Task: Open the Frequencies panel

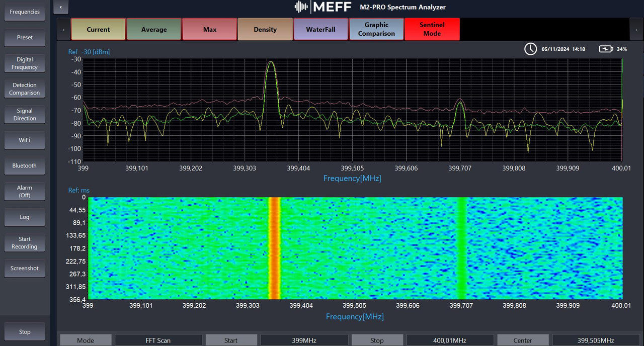Action: tap(24, 12)
